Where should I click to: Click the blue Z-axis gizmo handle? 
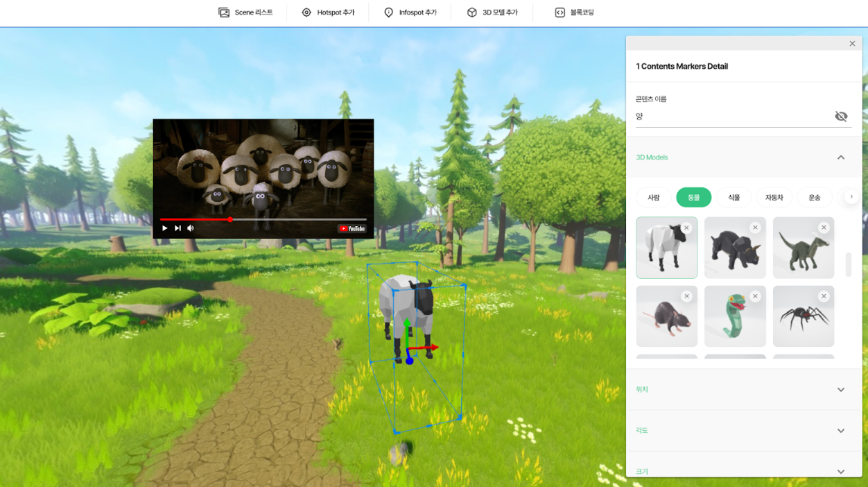[409, 361]
